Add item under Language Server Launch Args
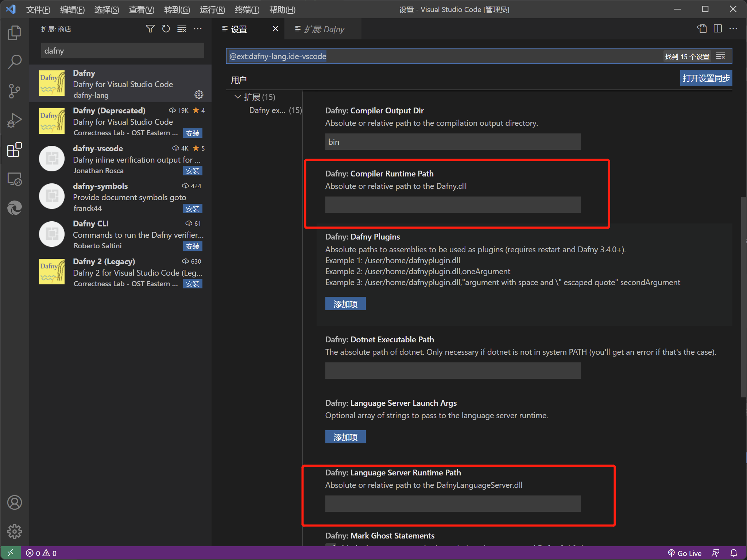This screenshot has width=747, height=560. (345, 437)
